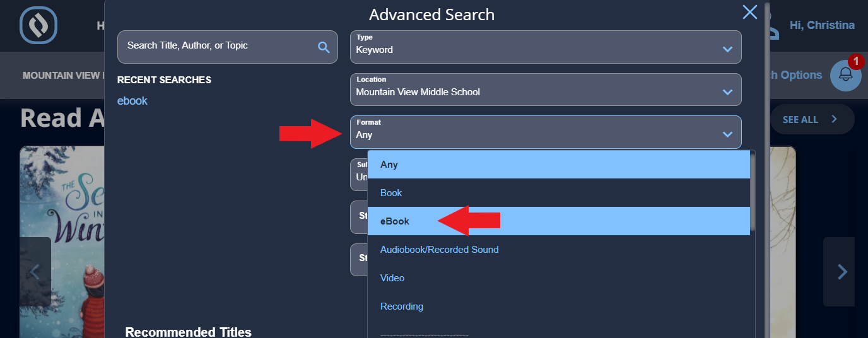Screen dimensions: 868x338
Task: Choose Book from format list
Action: [x=559, y=193]
